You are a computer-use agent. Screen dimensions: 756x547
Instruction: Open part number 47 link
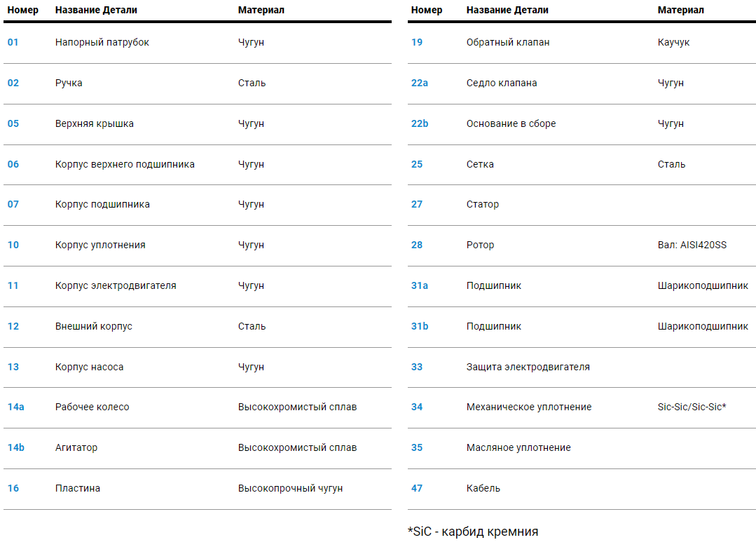point(417,488)
